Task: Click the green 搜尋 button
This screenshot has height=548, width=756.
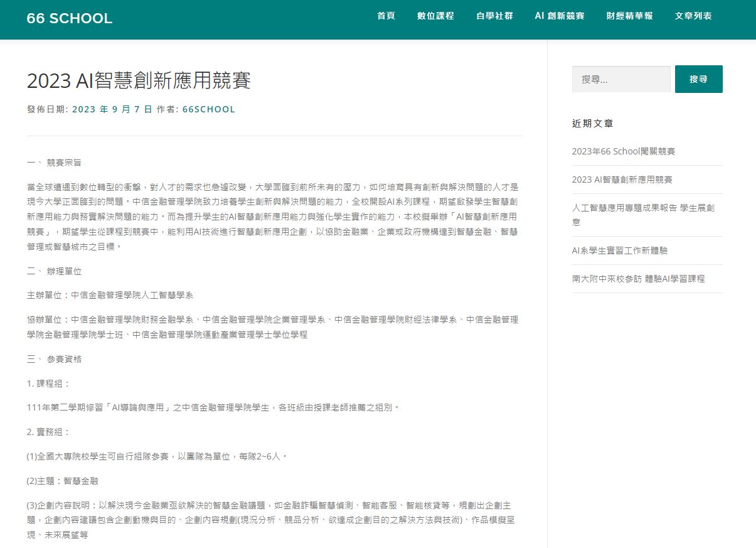Action: [698, 79]
